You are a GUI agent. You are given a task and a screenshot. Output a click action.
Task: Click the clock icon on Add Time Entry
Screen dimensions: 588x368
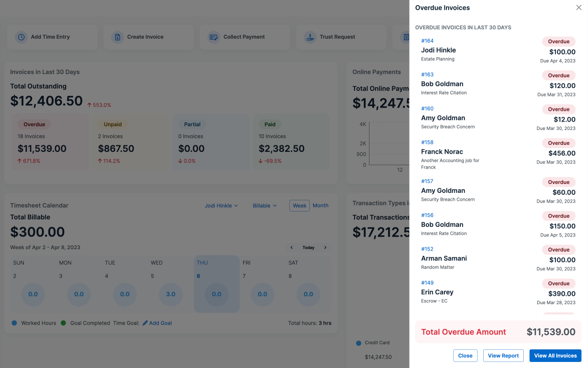coord(21,37)
